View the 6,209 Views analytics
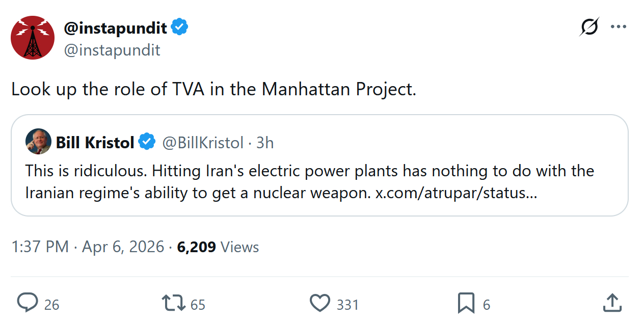The image size is (644, 323). 218,247
